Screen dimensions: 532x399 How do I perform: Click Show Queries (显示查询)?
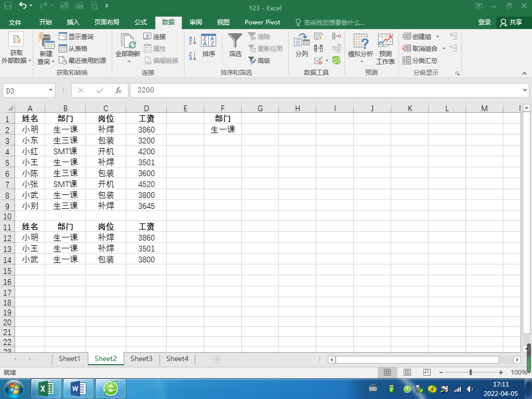tap(76, 36)
